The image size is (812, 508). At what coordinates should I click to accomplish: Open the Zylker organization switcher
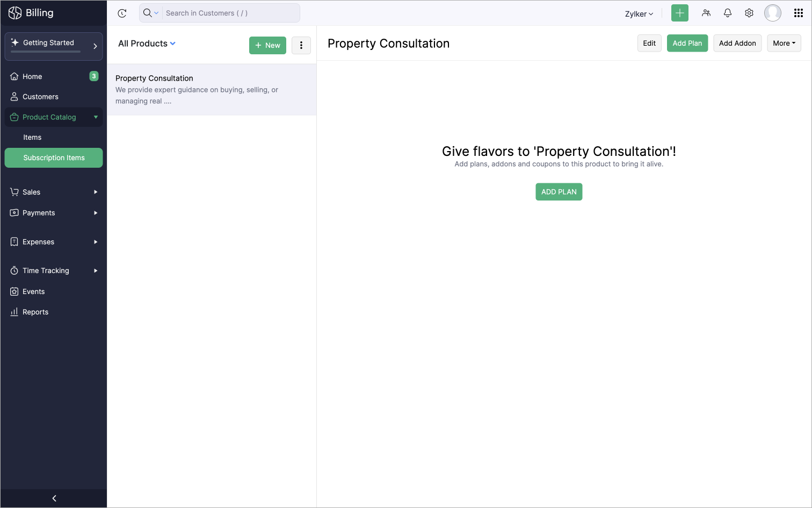(639, 14)
